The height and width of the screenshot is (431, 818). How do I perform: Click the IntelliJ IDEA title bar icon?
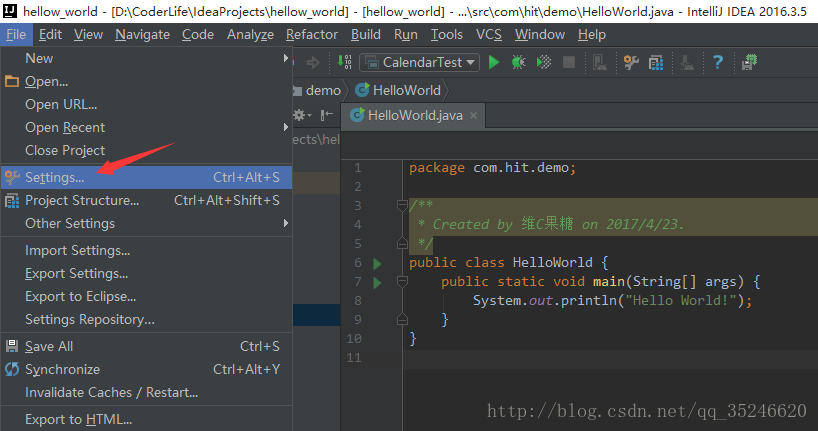coord(9,11)
